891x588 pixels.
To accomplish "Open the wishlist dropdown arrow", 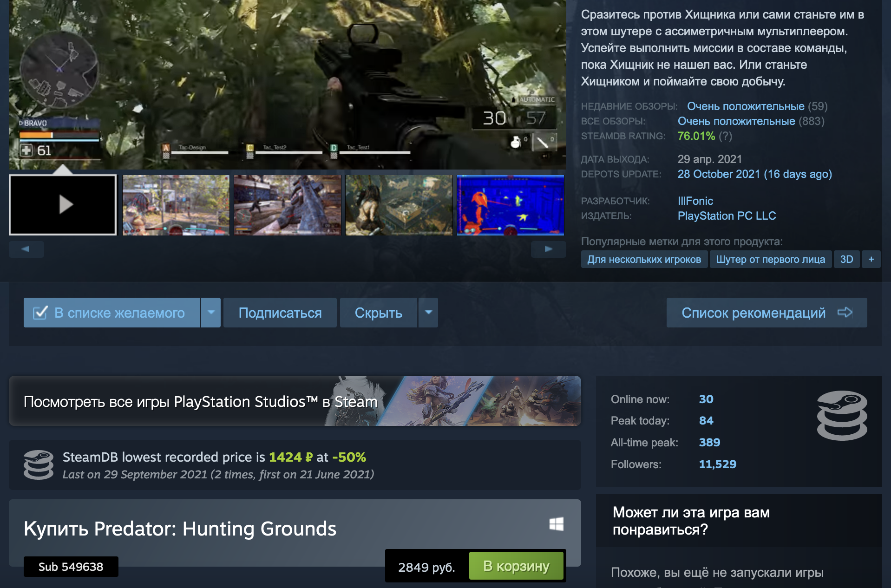I will click(211, 313).
